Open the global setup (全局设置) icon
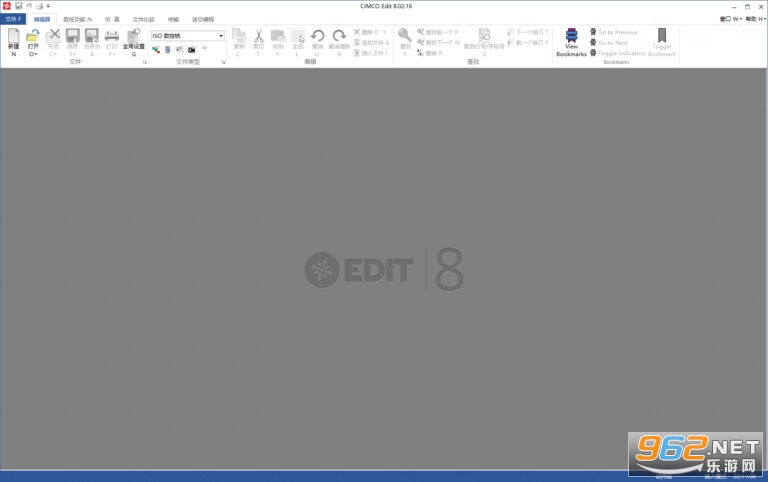The image size is (768, 482). [x=133, y=36]
